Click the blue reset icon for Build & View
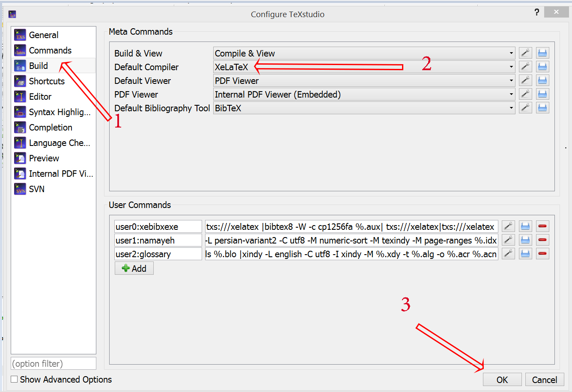Screen dimensions: 572x392 (x=542, y=53)
